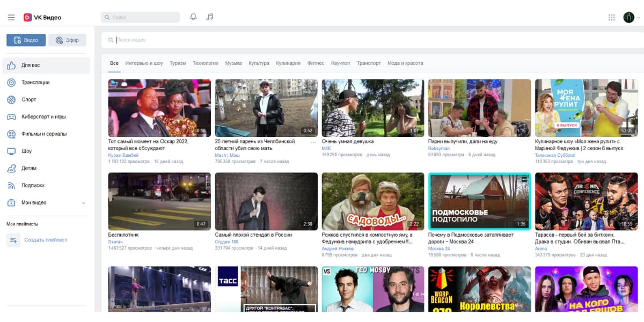Select the Технологии category tab
The width and height of the screenshot is (644, 322).
coord(206,63)
